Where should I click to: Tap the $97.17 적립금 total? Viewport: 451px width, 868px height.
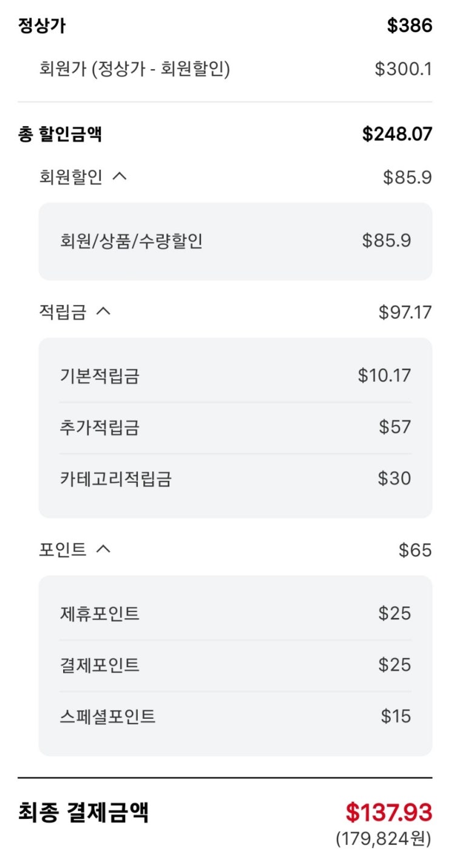pyautogui.click(x=405, y=312)
